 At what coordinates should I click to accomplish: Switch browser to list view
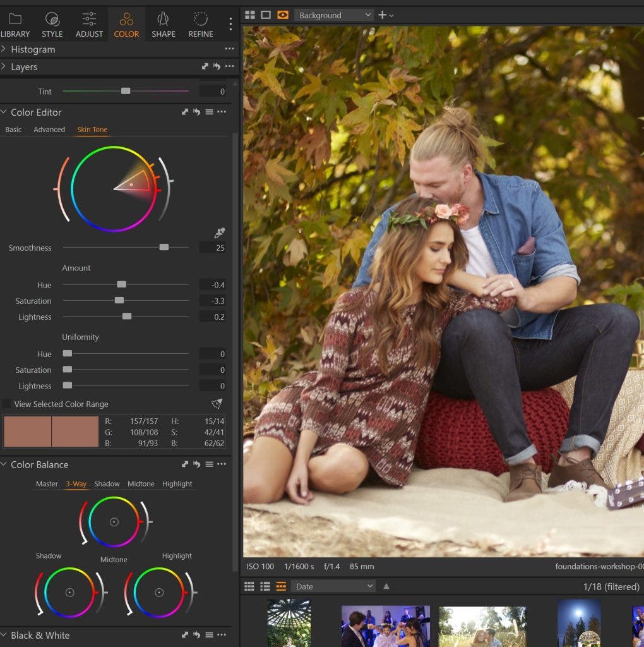[265, 586]
